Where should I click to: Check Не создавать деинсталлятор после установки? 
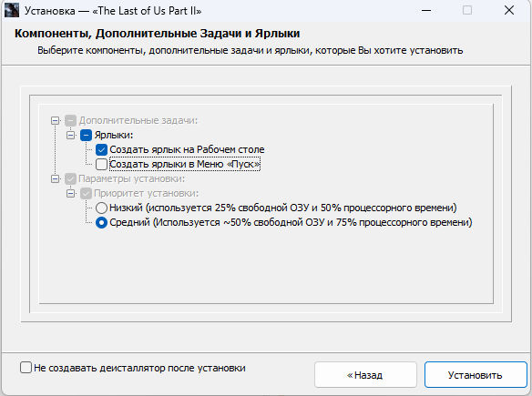[26, 368]
